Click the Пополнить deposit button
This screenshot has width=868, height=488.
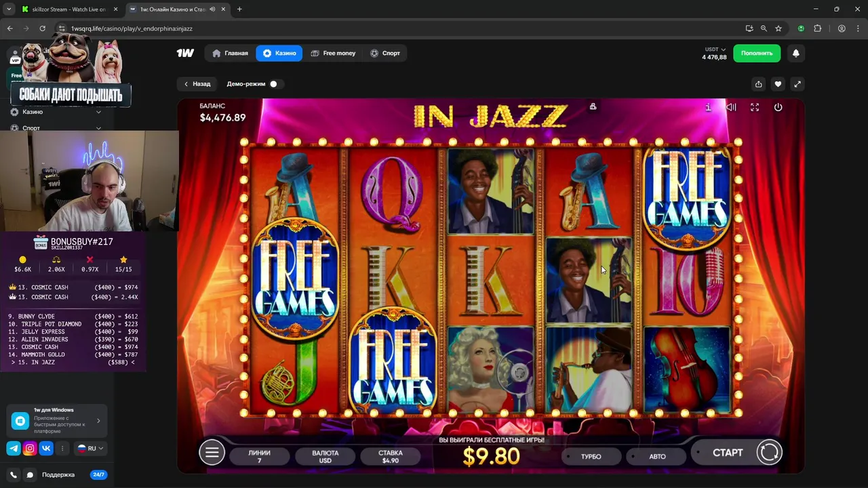[x=757, y=53]
